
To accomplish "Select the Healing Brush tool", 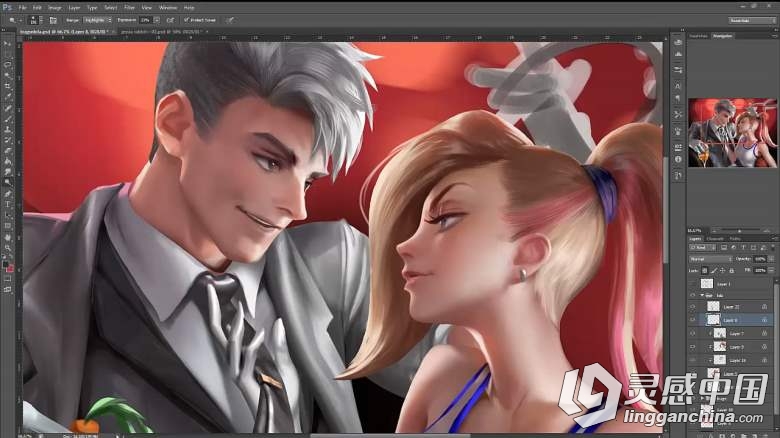I will click(x=8, y=108).
